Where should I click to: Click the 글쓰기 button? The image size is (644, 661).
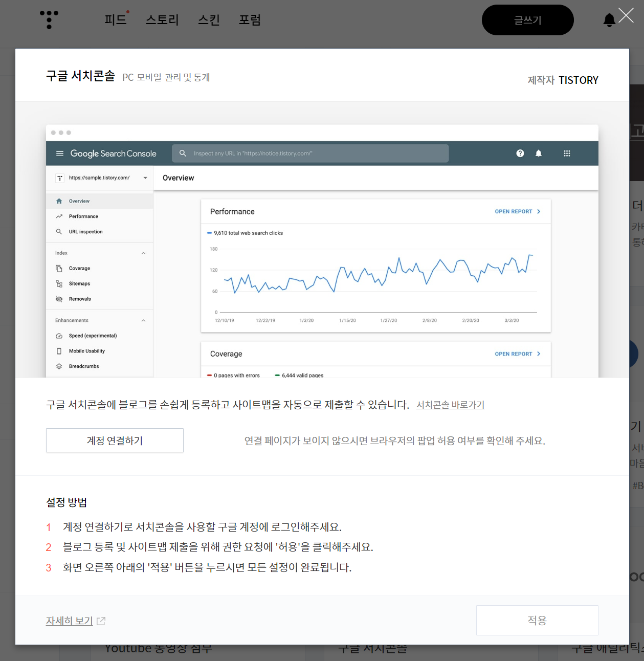pos(528,20)
